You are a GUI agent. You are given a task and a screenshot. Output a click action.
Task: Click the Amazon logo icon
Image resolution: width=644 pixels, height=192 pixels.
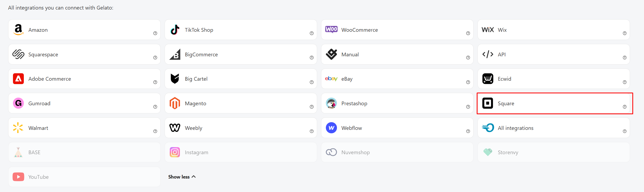18,30
